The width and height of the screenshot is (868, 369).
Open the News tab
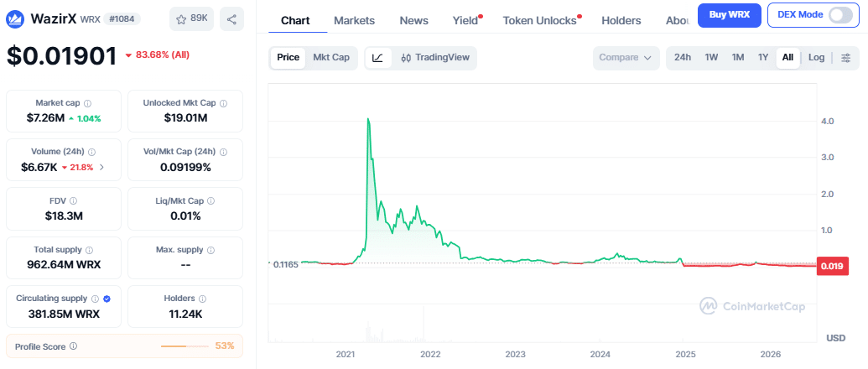pos(414,20)
